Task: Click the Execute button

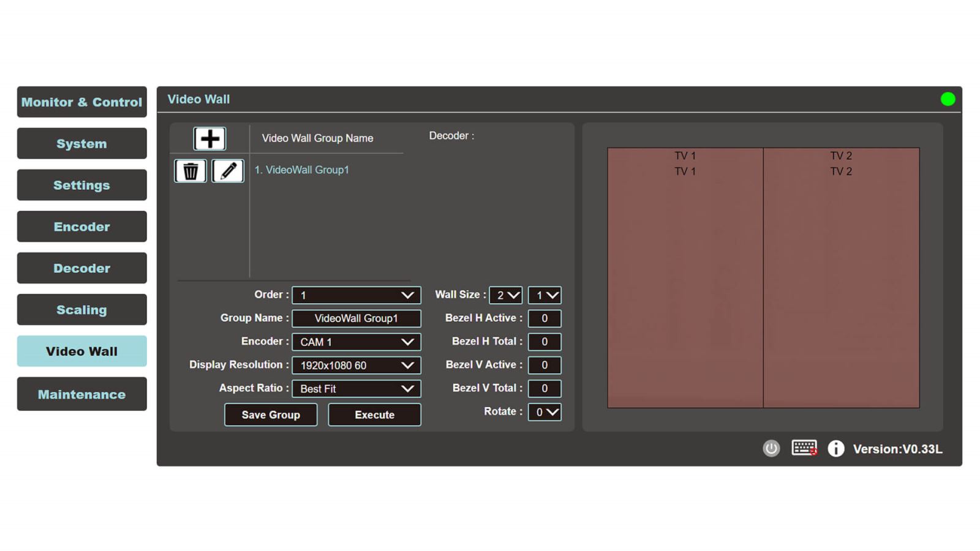Action: tap(374, 414)
